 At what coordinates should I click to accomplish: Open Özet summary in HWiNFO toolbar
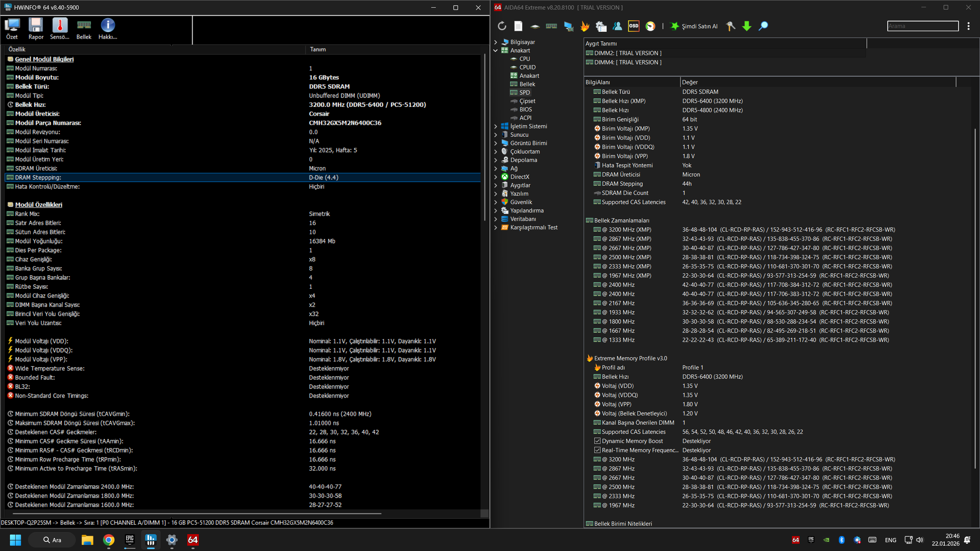coord(12,29)
